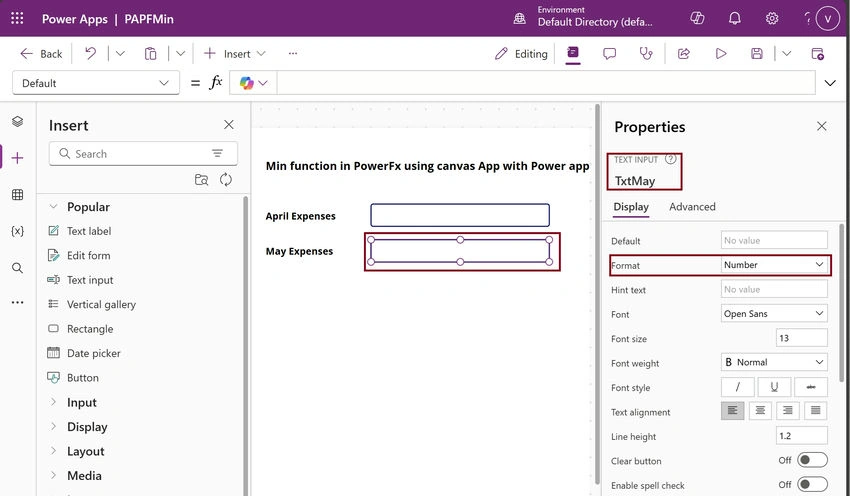Insert a Vertical gallery control

101,304
